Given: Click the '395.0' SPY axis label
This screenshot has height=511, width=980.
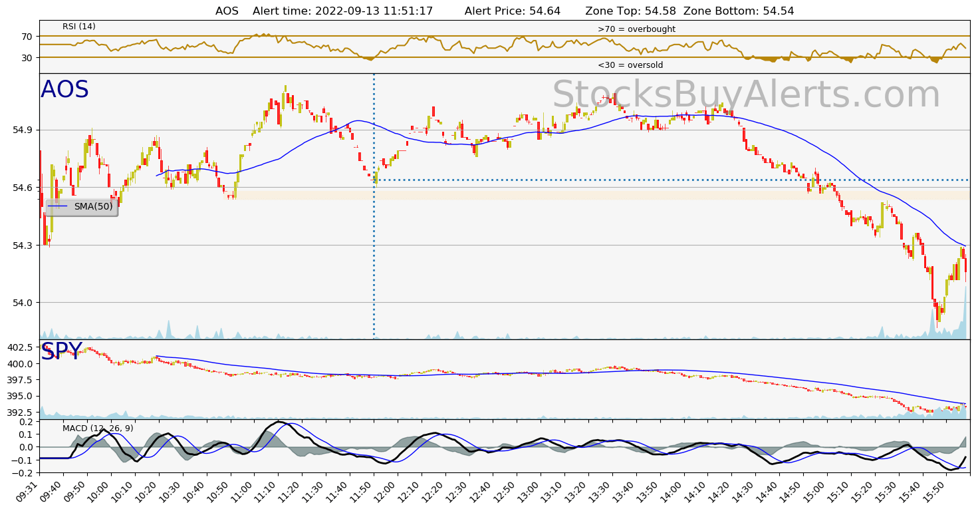Looking at the screenshot, I should click(21, 396).
